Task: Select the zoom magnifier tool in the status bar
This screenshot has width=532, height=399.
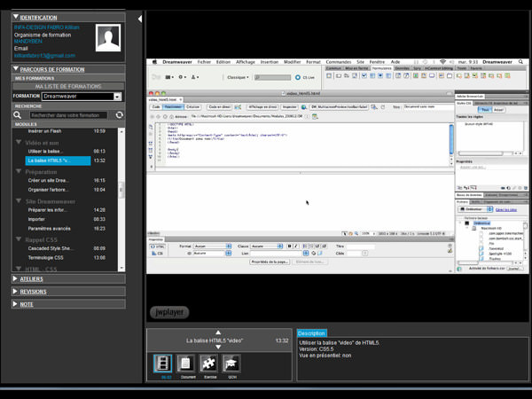Action: click(356, 233)
